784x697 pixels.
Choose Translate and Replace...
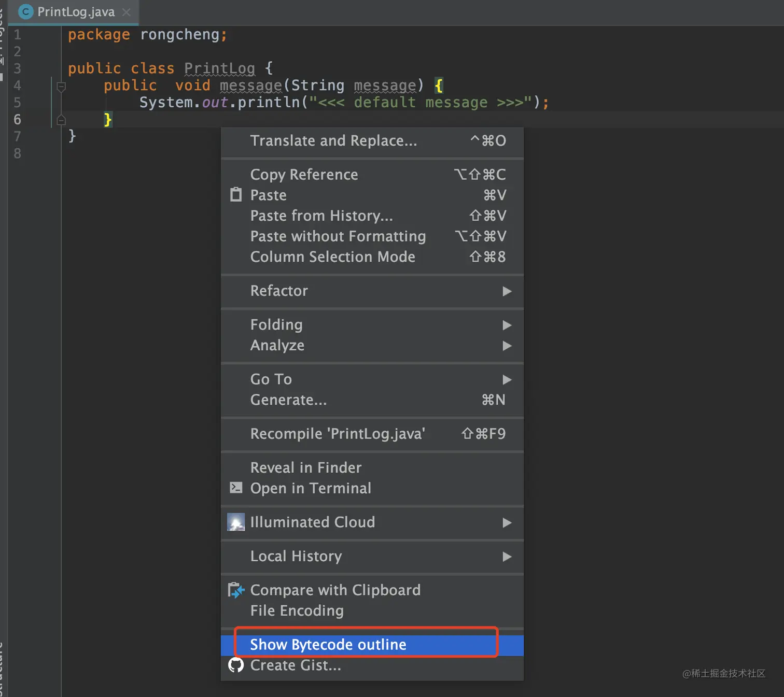pyautogui.click(x=372, y=140)
